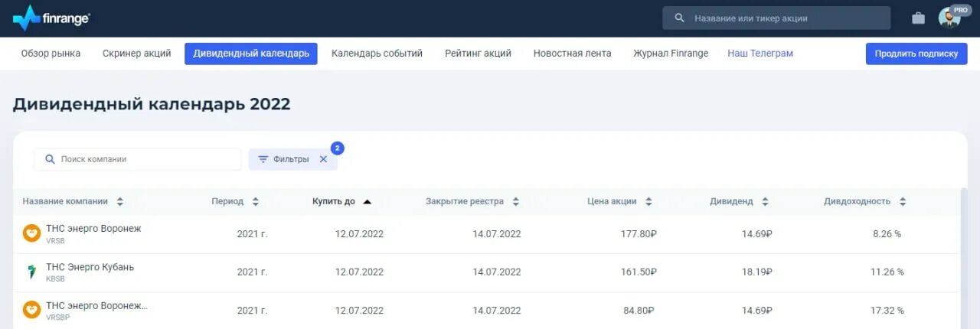Click the magnifier icon in company search
The image size is (980, 329).
pyautogui.click(x=50, y=159)
